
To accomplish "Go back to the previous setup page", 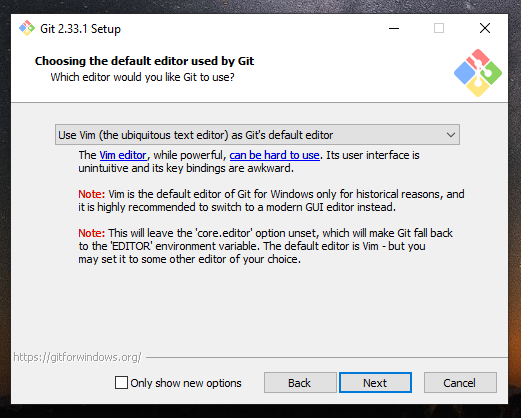I will 300,383.
